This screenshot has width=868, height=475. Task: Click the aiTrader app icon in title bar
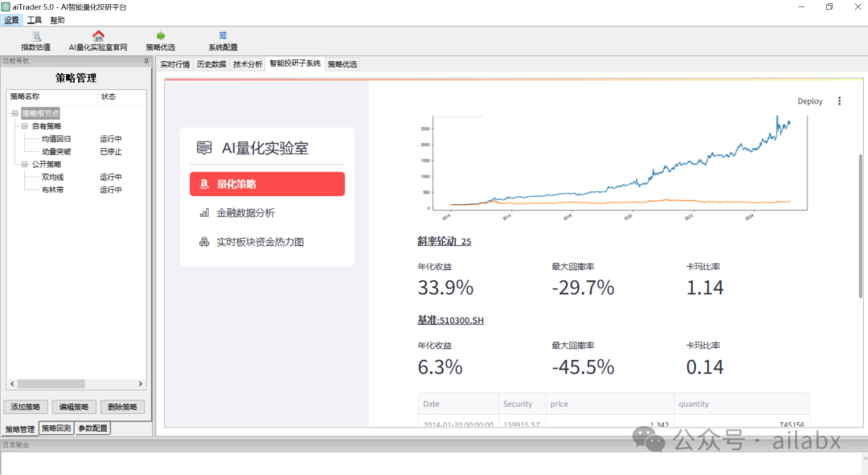pyautogui.click(x=6, y=6)
